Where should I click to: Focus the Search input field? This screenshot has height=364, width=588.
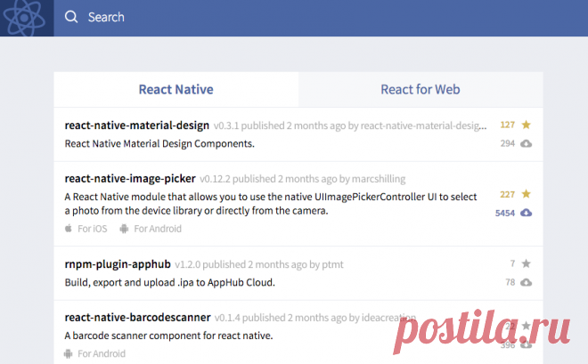click(321, 18)
